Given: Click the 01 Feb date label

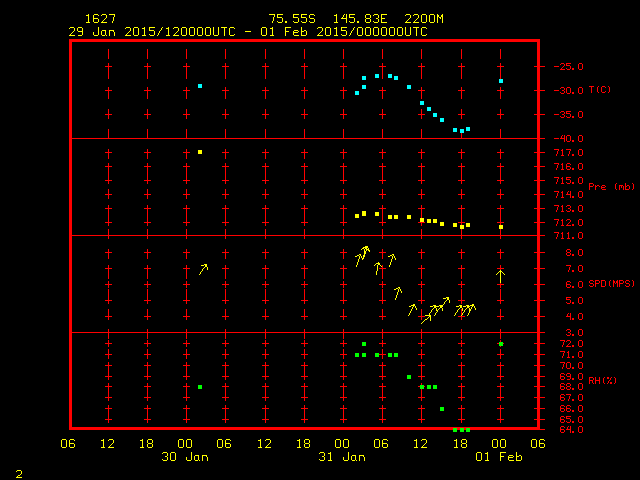Looking at the screenshot, I should click(x=499, y=457).
